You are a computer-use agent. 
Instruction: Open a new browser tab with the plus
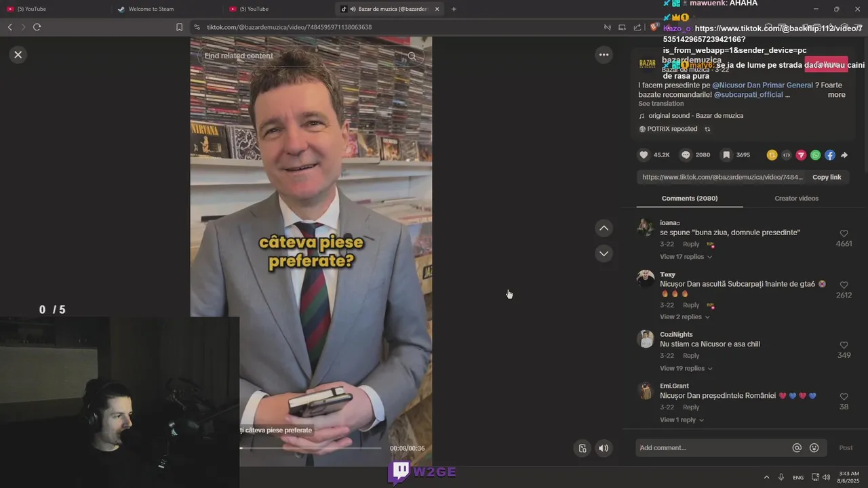click(x=454, y=9)
